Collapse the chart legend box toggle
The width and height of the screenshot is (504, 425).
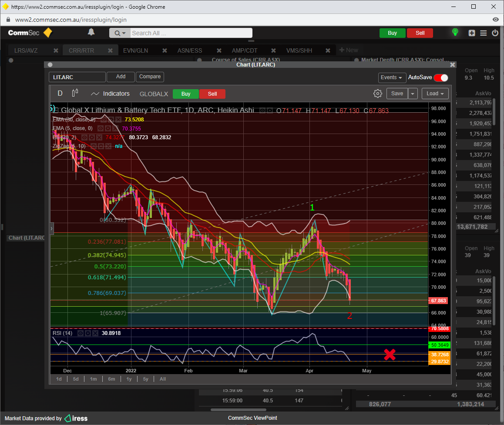[56, 110]
